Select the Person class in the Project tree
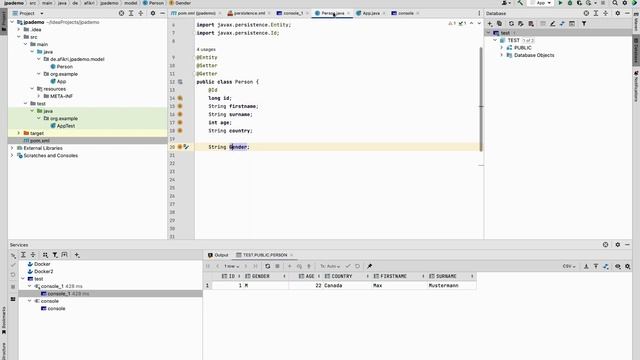 [x=64, y=67]
